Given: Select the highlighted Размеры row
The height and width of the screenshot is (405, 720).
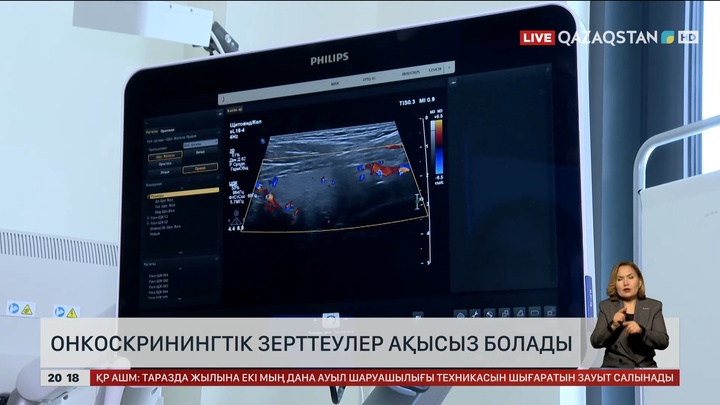Looking at the screenshot, I should point(184,192).
